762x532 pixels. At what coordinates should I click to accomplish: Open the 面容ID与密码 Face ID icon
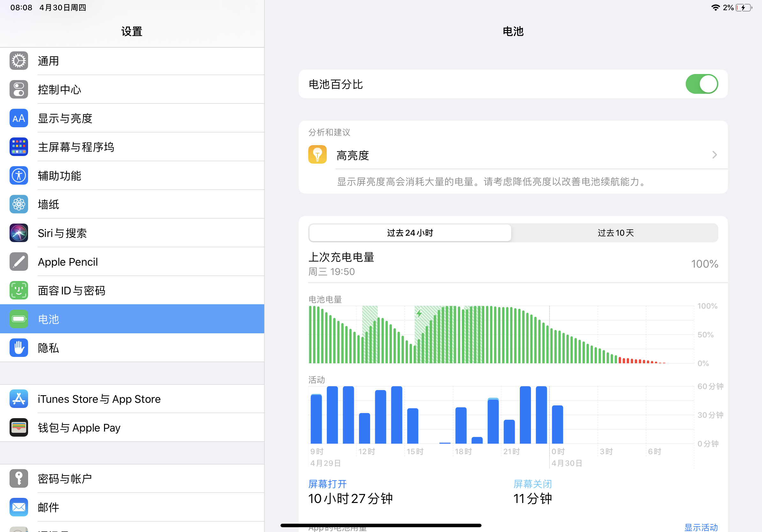(x=19, y=291)
